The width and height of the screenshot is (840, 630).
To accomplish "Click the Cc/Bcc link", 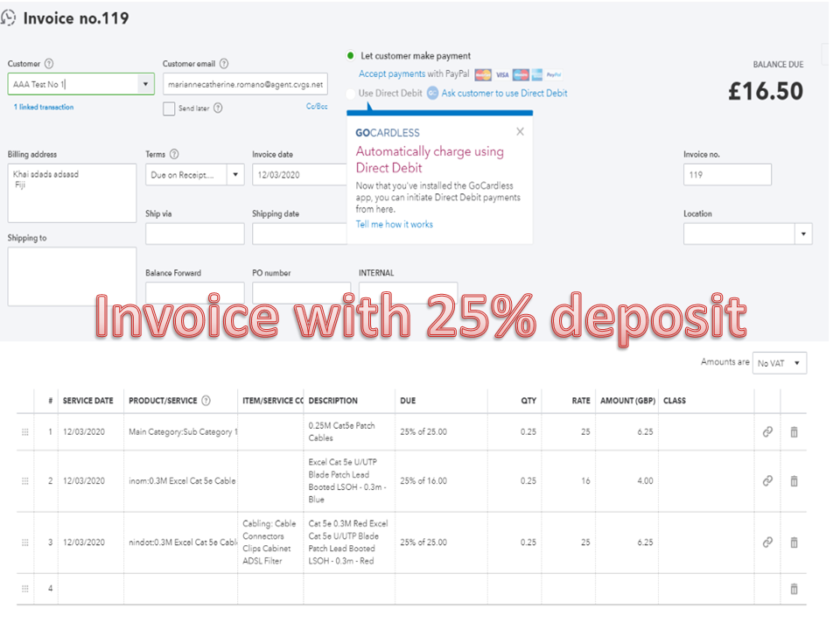I will (317, 107).
